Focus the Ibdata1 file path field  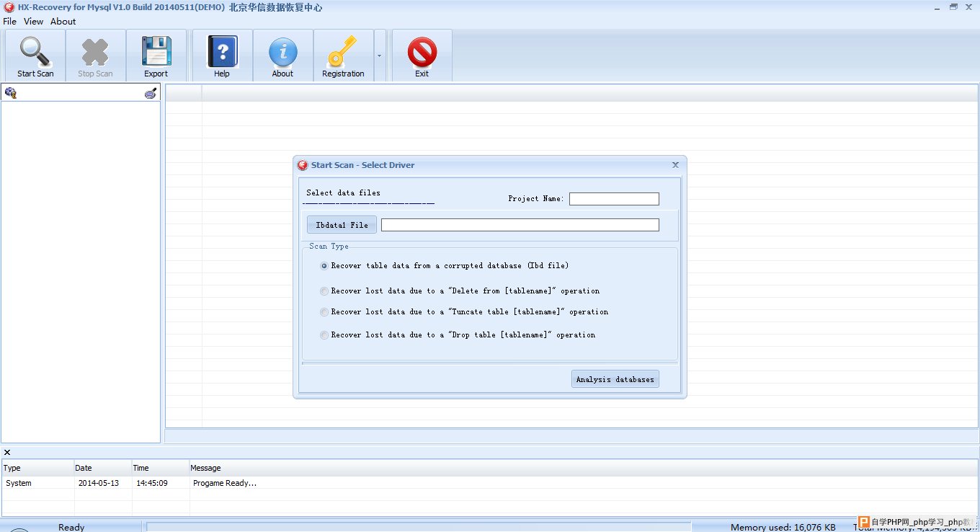[520, 225]
